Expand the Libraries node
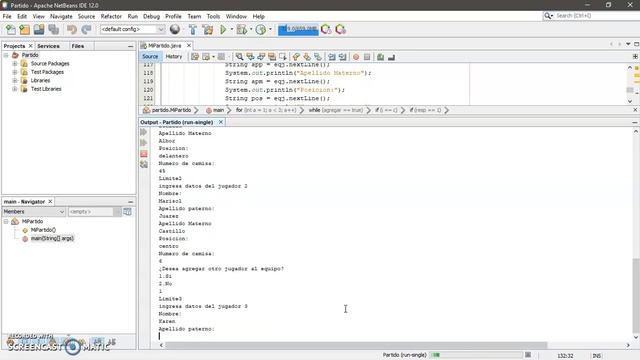 coord(15,80)
